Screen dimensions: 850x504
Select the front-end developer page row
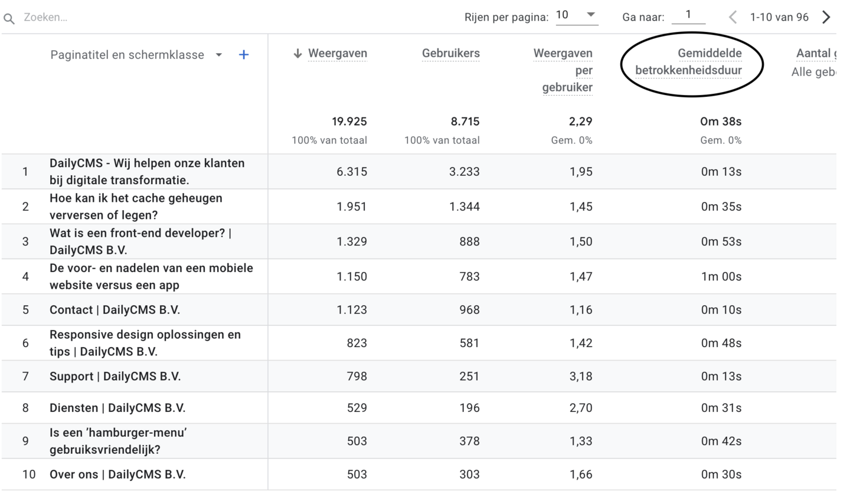coord(140,241)
